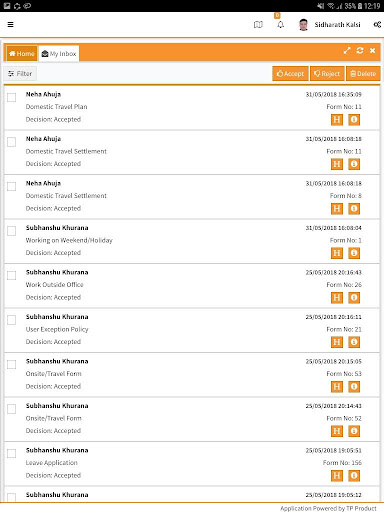The height and width of the screenshot is (512, 384).
Task: Click the Reject button
Action: pos(327,74)
